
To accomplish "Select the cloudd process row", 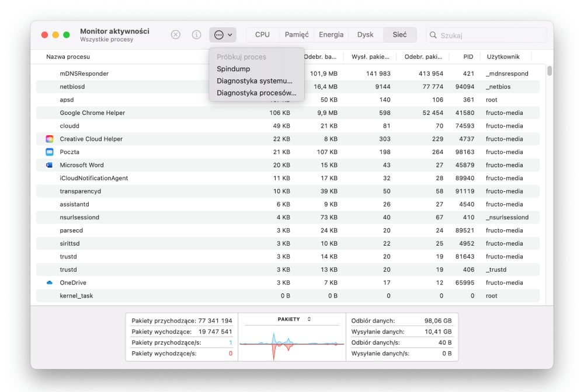I will click(x=287, y=125).
